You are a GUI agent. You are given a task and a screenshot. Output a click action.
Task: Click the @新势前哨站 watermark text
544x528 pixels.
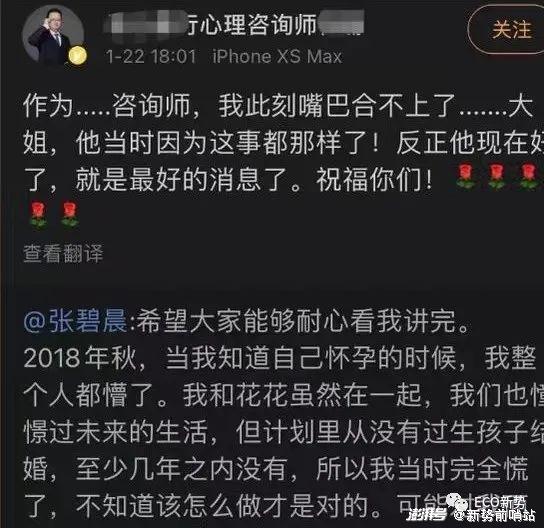click(x=494, y=515)
